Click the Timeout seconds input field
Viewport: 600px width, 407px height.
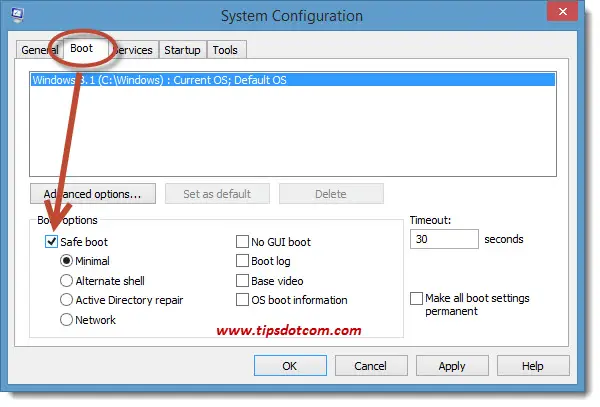pos(444,239)
